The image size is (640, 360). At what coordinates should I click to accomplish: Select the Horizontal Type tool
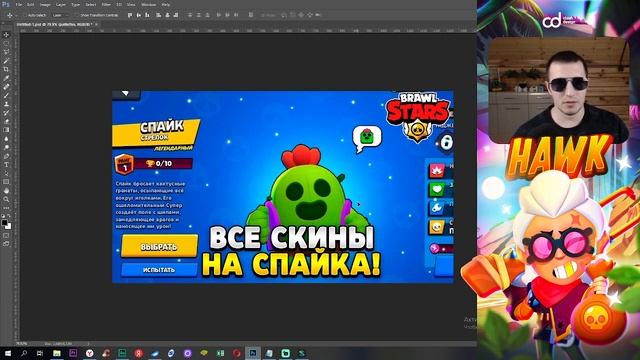(7, 164)
